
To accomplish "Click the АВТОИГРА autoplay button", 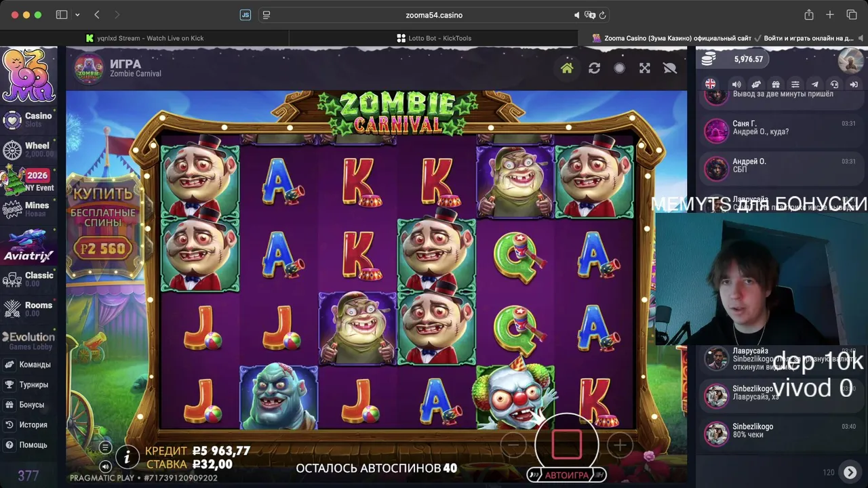I will [566, 475].
